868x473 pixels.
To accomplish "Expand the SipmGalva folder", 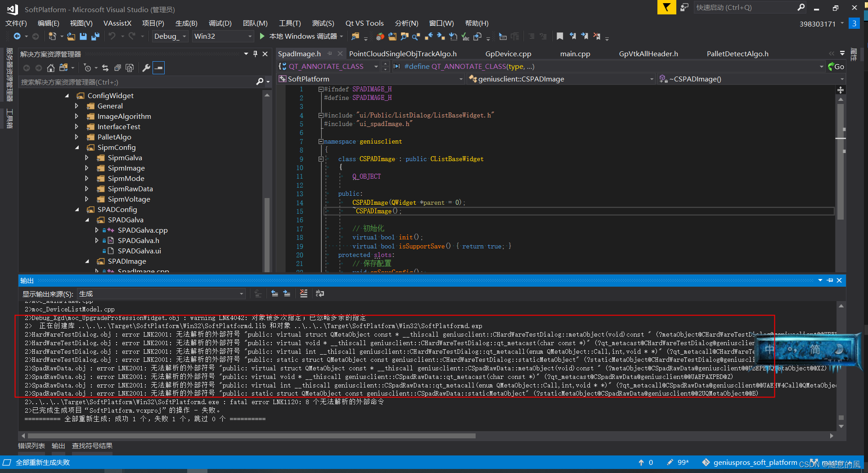I will pyautogui.click(x=87, y=158).
